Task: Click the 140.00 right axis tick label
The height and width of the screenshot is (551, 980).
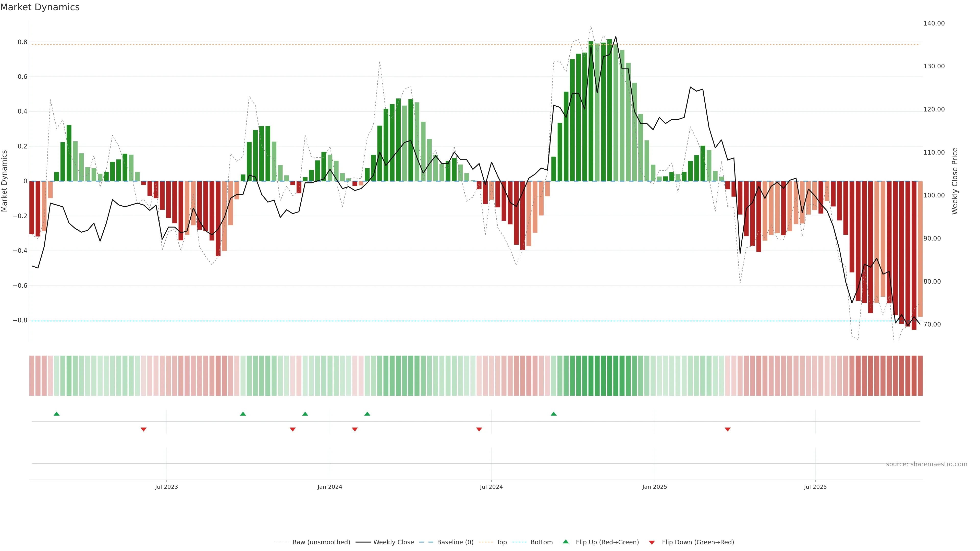Action: click(x=934, y=23)
